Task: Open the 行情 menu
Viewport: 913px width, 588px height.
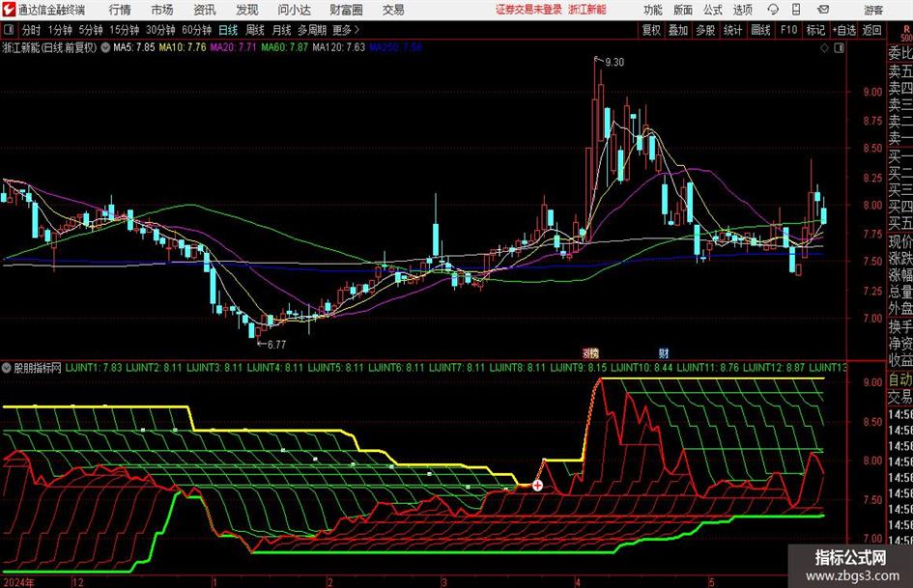Action: click(120, 10)
